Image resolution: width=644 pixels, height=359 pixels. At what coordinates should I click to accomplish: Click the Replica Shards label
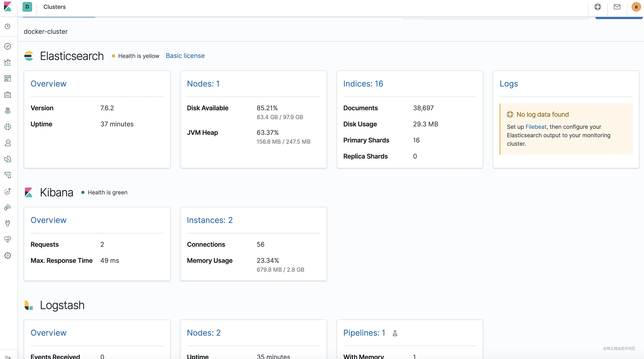pyautogui.click(x=365, y=156)
